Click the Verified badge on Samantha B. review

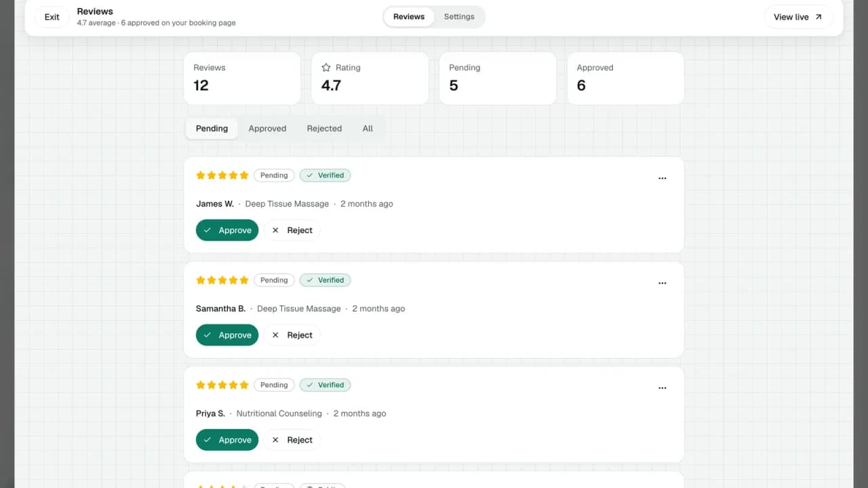point(325,280)
